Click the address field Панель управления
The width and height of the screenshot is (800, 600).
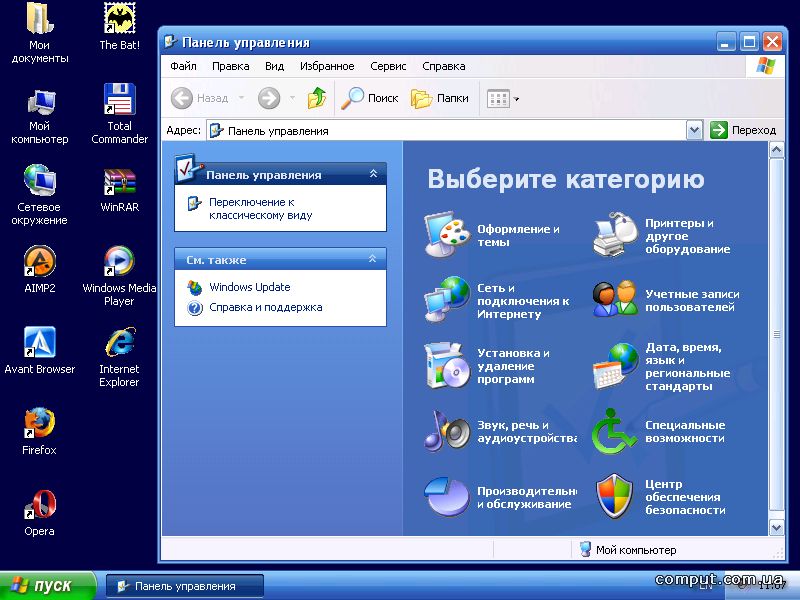tap(446, 131)
